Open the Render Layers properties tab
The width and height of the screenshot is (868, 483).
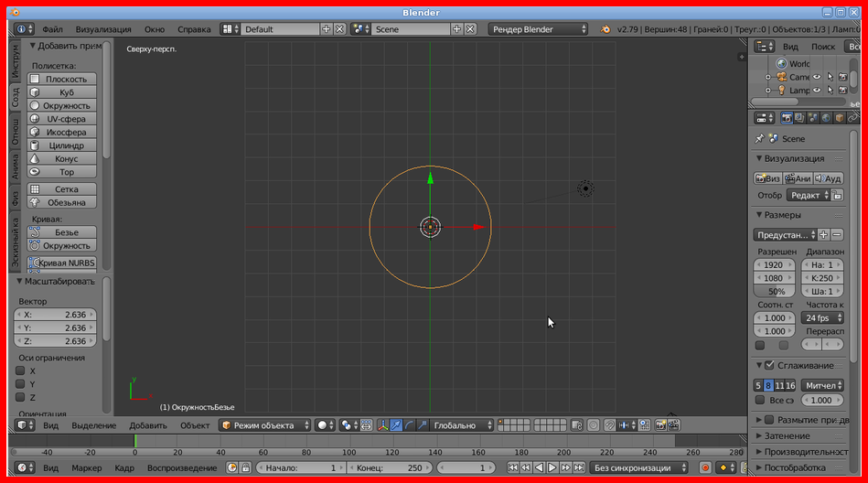[x=800, y=118]
